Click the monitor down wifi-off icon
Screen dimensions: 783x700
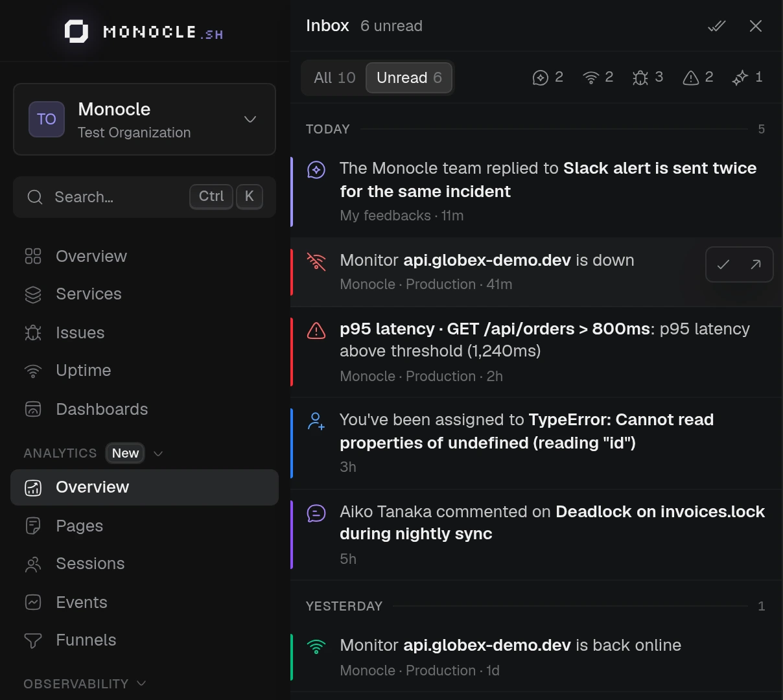click(316, 261)
